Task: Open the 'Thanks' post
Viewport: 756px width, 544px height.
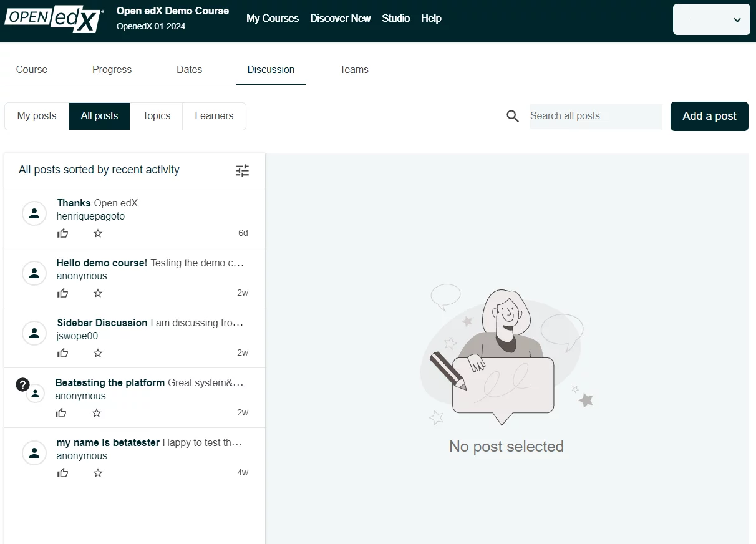Action: (x=135, y=218)
